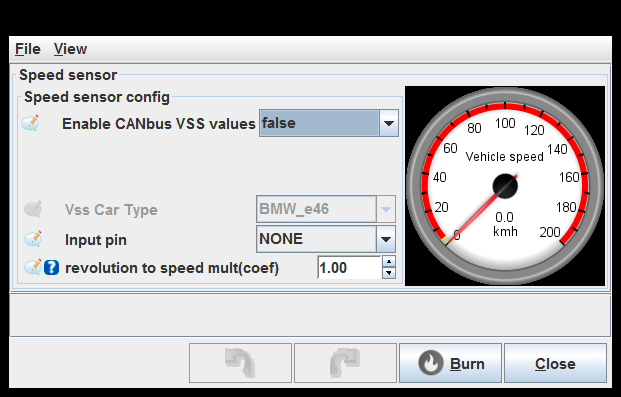Click the note icon beside Enable CANbus VSS values
Image resolution: width=621 pixels, height=397 pixels.
pos(30,123)
